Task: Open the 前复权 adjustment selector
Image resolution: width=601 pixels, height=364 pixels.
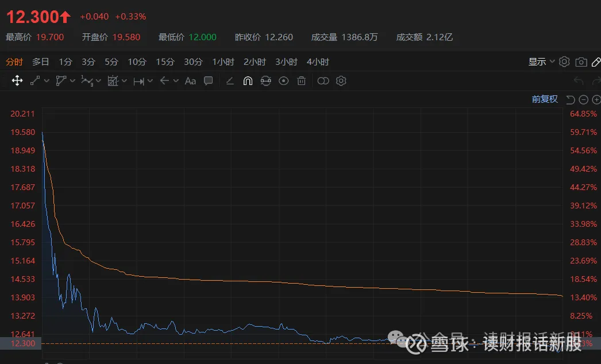Action: coord(545,99)
